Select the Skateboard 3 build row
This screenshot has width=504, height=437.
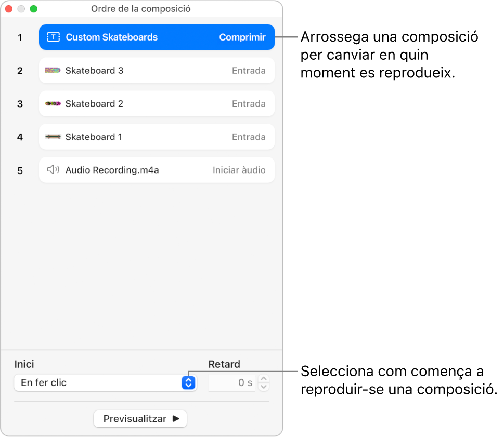(x=157, y=71)
